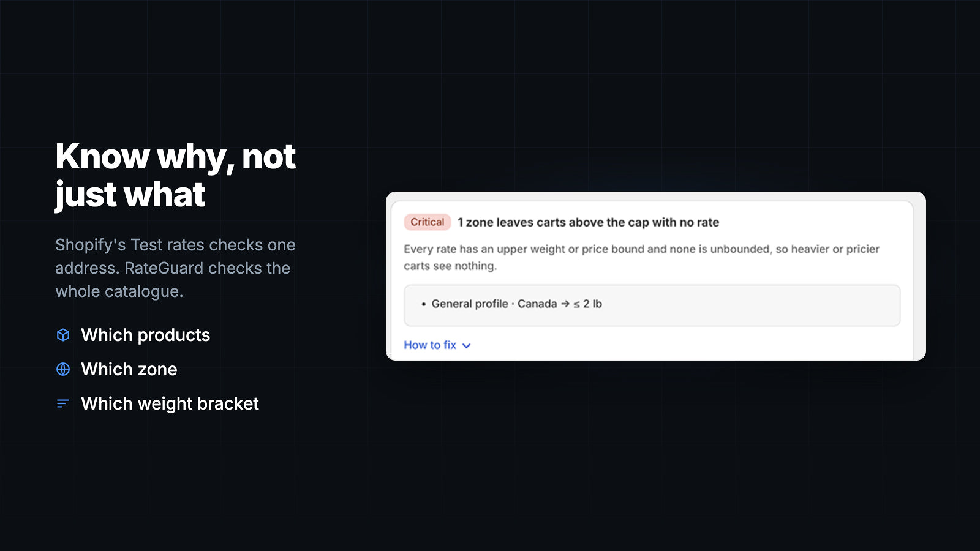The height and width of the screenshot is (551, 980).
Task: Click the arrow symbol after Canada
Action: pyautogui.click(x=565, y=304)
